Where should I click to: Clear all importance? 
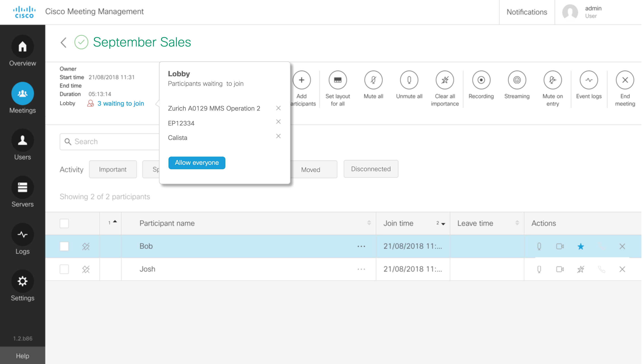(x=445, y=80)
